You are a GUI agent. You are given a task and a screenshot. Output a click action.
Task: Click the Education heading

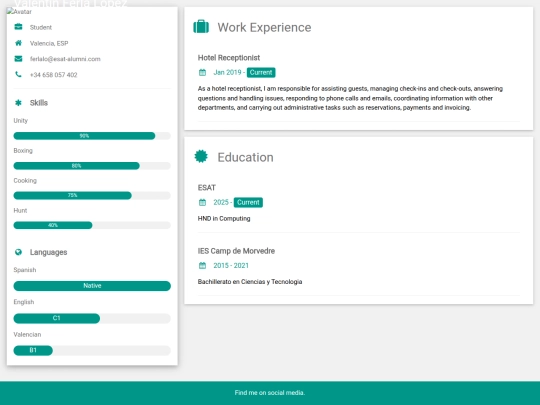pyautogui.click(x=245, y=157)
